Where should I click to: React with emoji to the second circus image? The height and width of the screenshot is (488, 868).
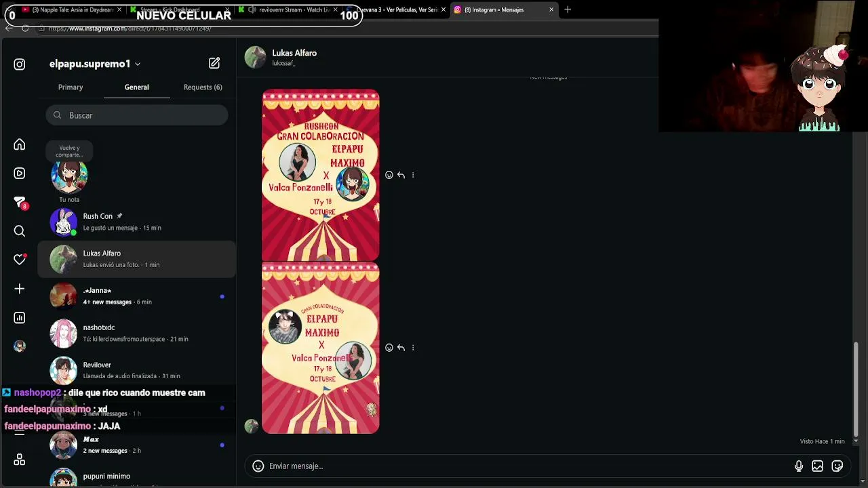pos(389,348)
